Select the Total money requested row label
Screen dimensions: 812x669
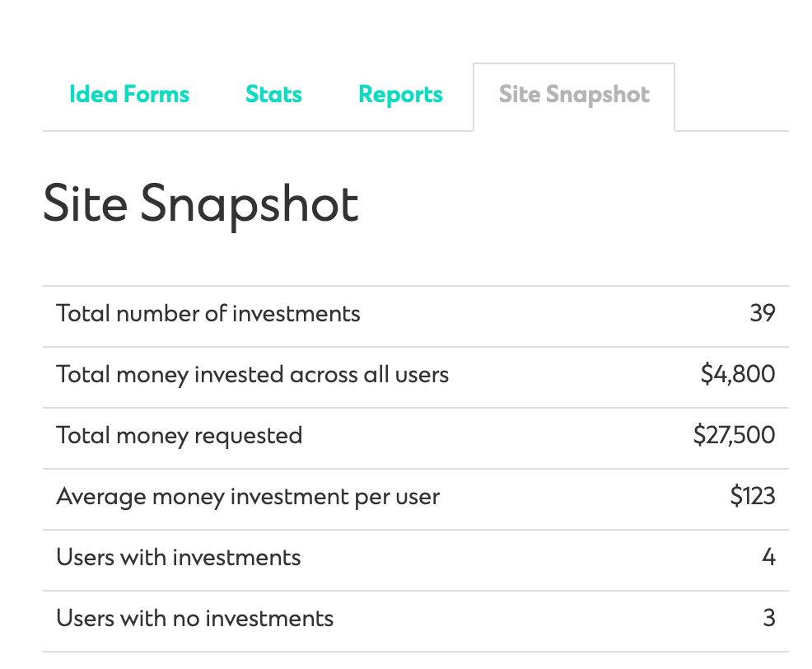pos(180,436)
